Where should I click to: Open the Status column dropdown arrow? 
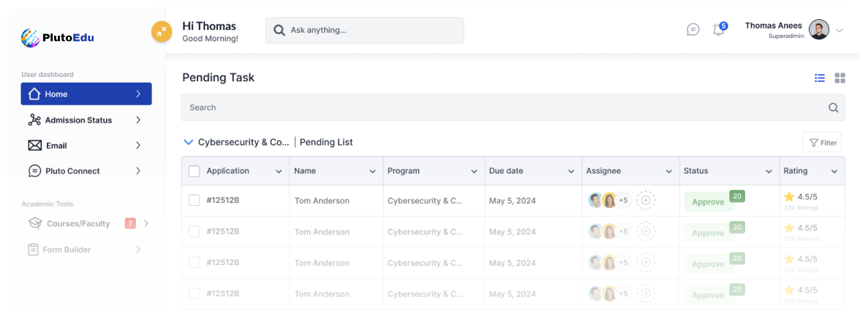click(x=769, y=171)
